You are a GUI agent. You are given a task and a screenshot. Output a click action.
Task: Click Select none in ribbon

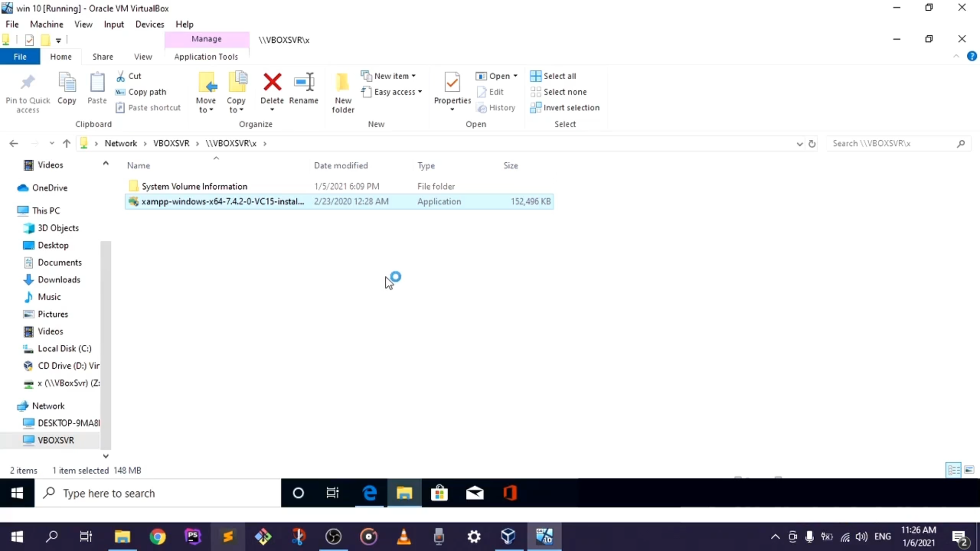(x=559, y=92)
